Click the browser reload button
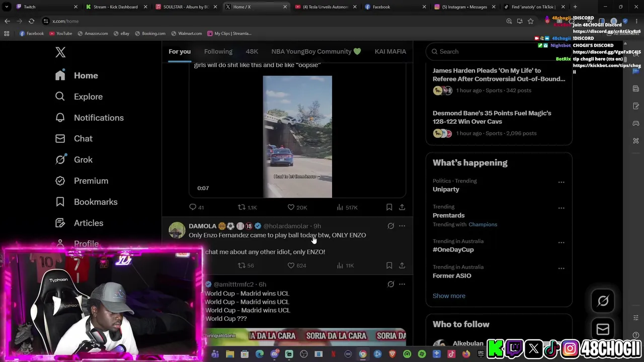Image resolution: width=644 pixels, height=362 pixels. [x=31, y=21]
